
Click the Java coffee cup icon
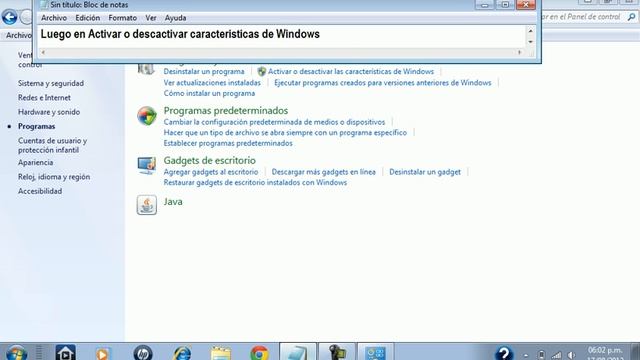[147, 205]
